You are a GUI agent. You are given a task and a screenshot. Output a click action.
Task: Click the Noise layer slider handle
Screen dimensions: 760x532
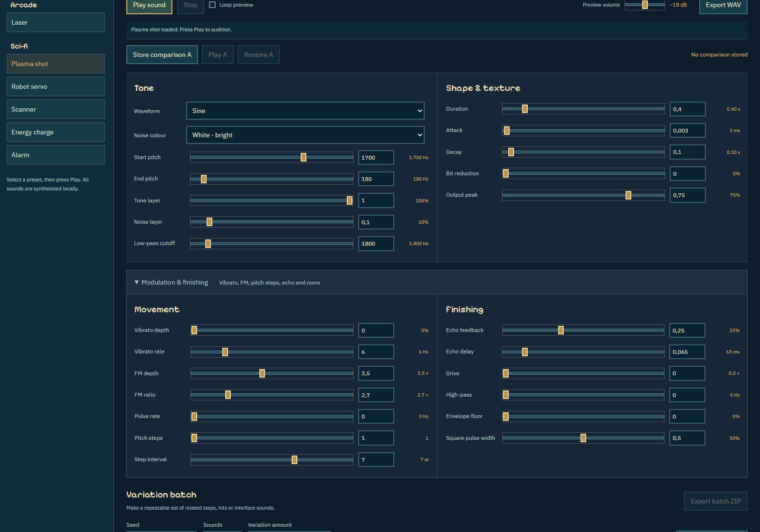(x=209, y=222)
